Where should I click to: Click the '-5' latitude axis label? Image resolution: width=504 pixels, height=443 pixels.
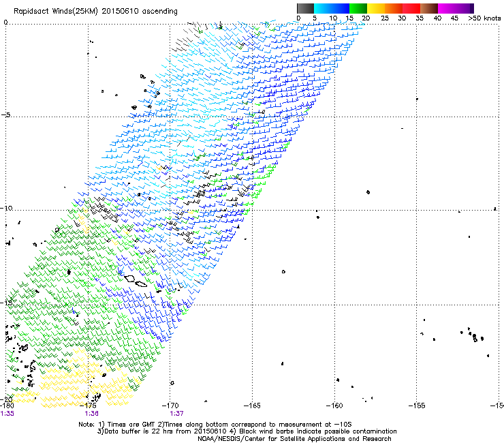[x=5, y=114]
